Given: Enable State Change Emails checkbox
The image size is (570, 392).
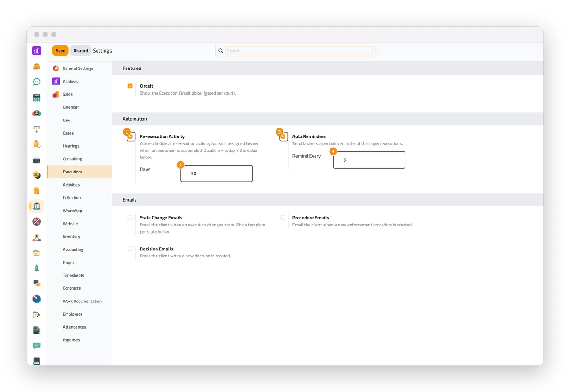Looking at the screenshot, I should tap(130, 218).
